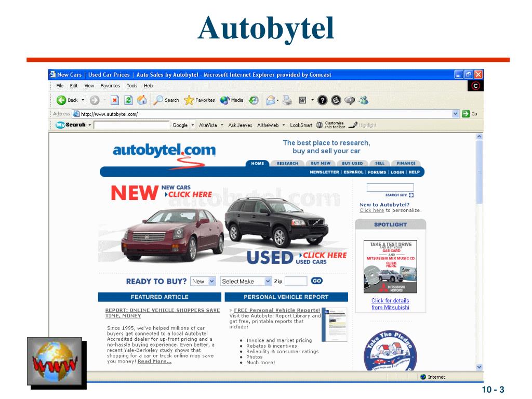Expand the AlltheWeb dropdown arrow
This screenshot has width=532, height=399.
(284, 125)
